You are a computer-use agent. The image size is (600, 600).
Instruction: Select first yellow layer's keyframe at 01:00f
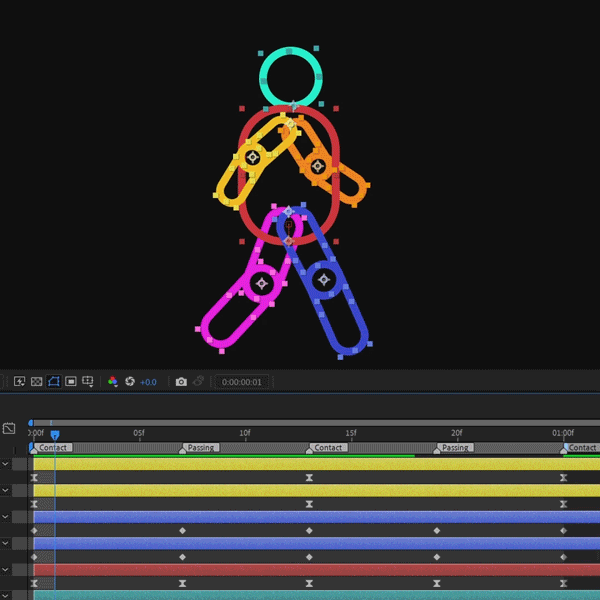pos(563,478)
